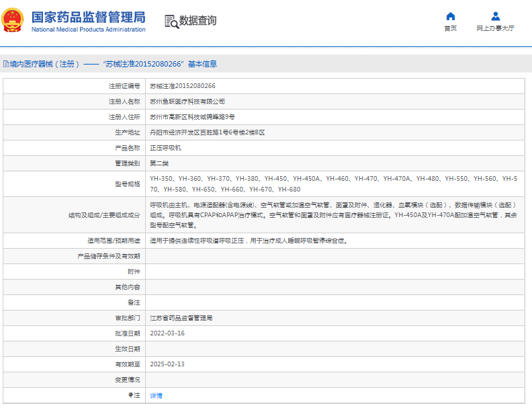
Task: Click the 批准日期 row label
Action: pyautogui.click(x=127, y=333)
